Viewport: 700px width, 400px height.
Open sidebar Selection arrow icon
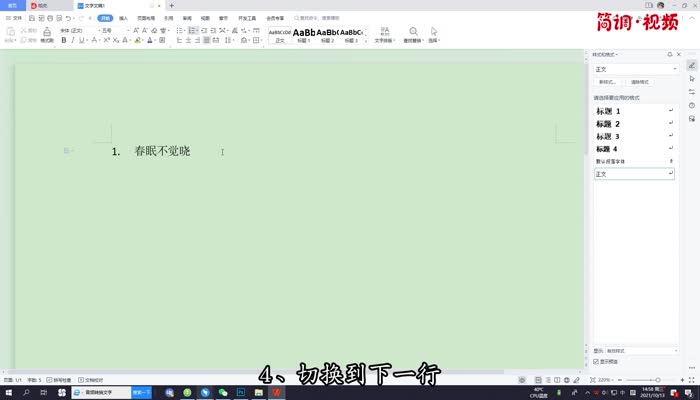pyautogui.click(x=692, y=79)
